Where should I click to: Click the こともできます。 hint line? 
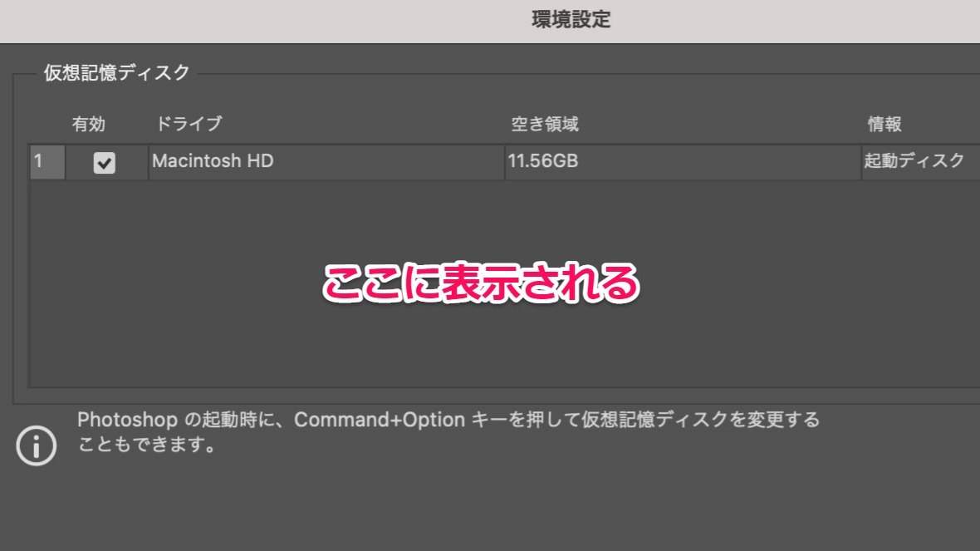point(148,445)
